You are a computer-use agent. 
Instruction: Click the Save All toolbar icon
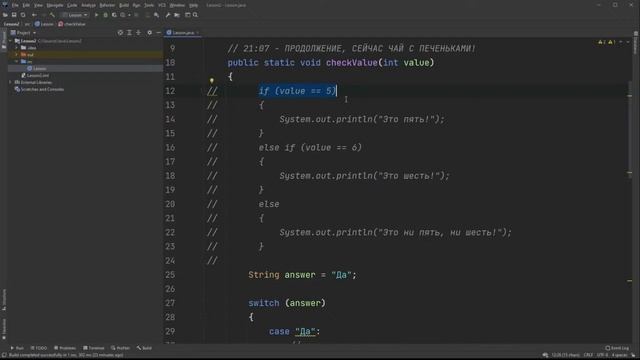click(14, 15)
